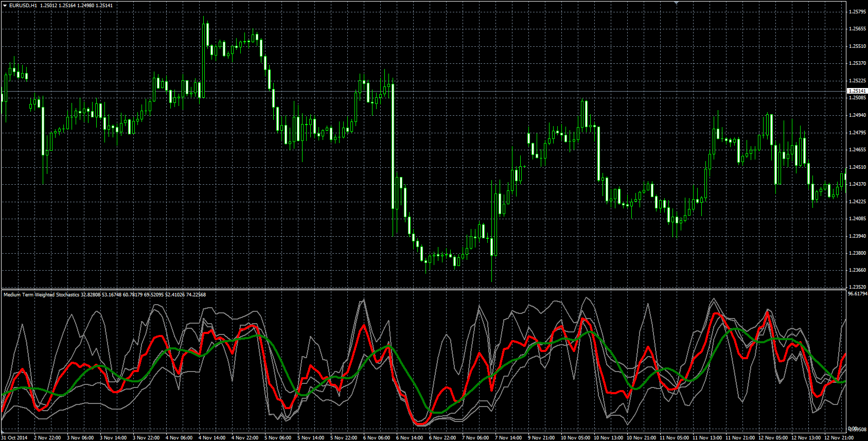The width and height of the screenshot is (868, 441).
Task: Click the EURUSD,H1 chart title text
Action: 23,5
